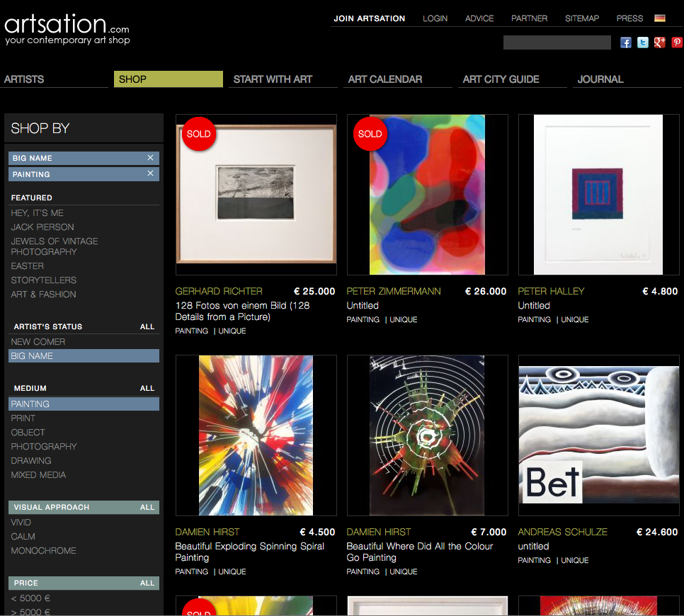Image resolution: width=684 pixels, height=616 pixels.
Task: Open the ARTISTS navigation tab
Action: [x=24, y=79]
